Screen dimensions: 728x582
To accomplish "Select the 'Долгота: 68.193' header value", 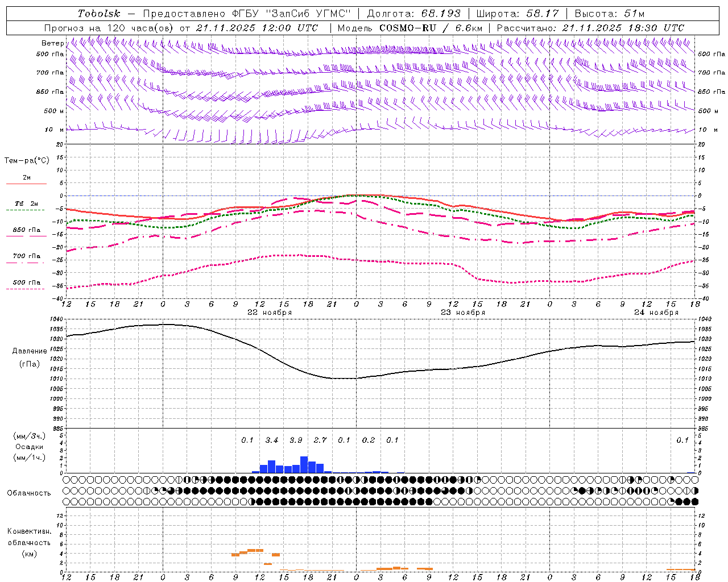I will [414, 14].
